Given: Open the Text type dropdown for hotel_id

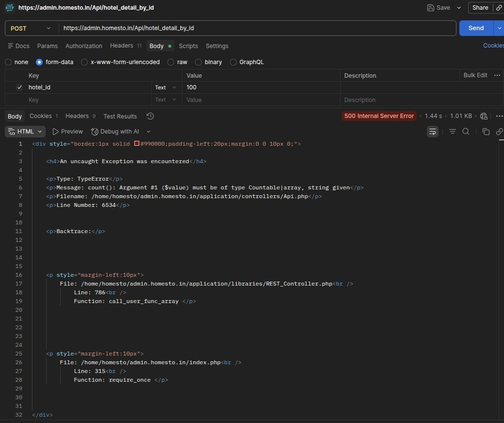Looking at the screenshot, I should (165, 87).
